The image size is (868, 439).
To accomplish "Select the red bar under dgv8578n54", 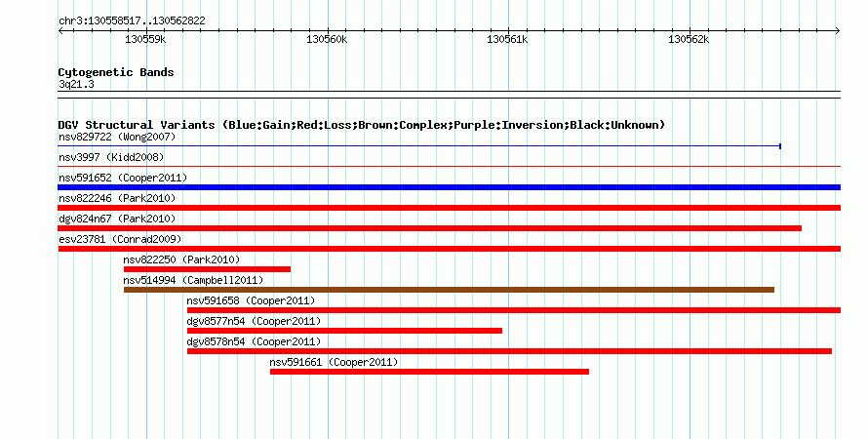I will click(509, 351).
